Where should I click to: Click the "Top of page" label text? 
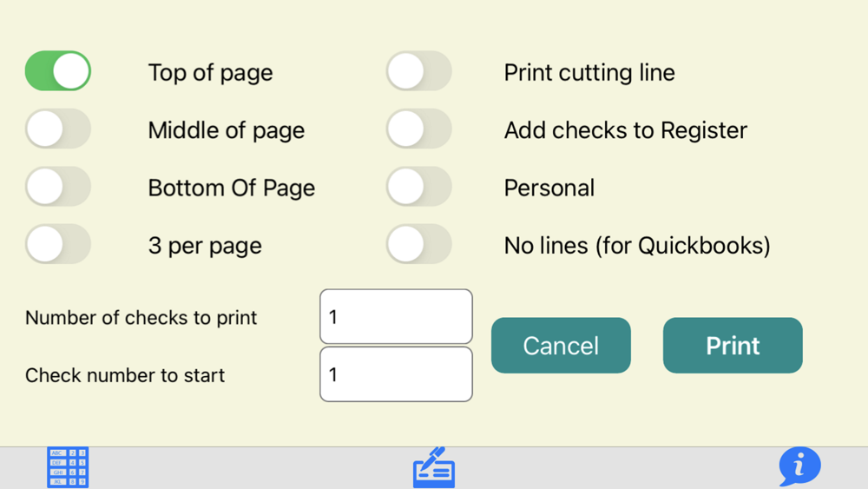pyautogui.click(x=210, y=72)
